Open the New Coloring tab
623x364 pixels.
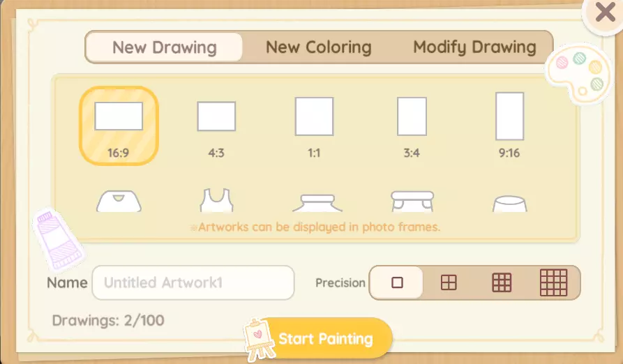[x=318, y=47]
